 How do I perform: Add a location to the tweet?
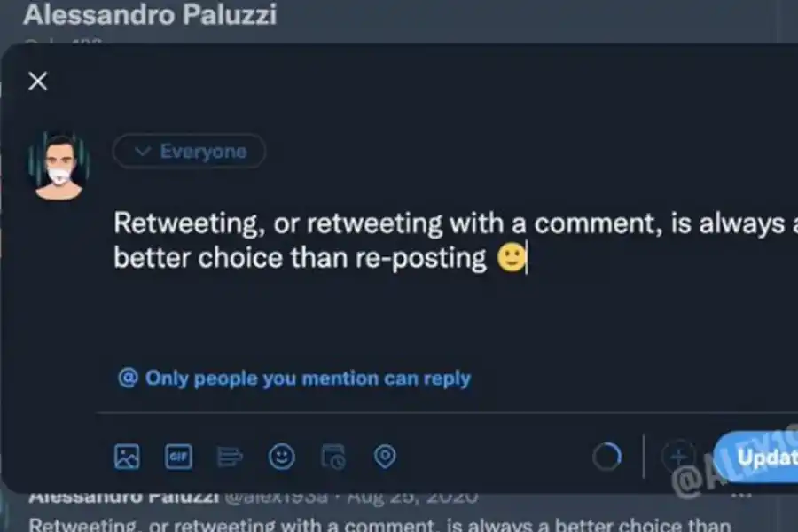[x=384, y=457]
